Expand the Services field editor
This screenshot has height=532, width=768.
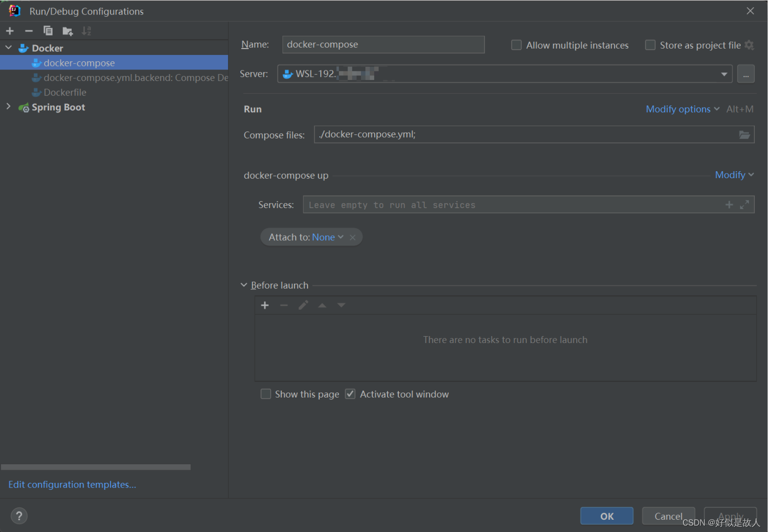coord(744,204)
